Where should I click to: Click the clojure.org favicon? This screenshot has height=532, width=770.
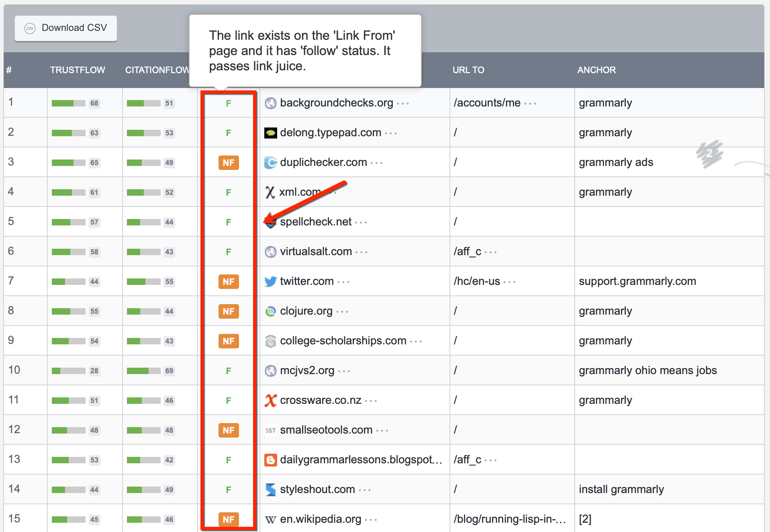[x=271, y=311]
